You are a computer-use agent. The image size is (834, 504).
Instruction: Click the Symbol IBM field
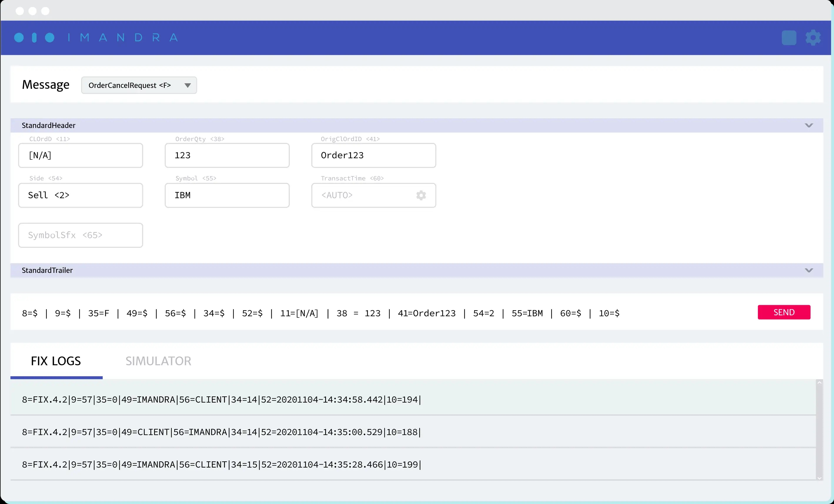[227, 195]
